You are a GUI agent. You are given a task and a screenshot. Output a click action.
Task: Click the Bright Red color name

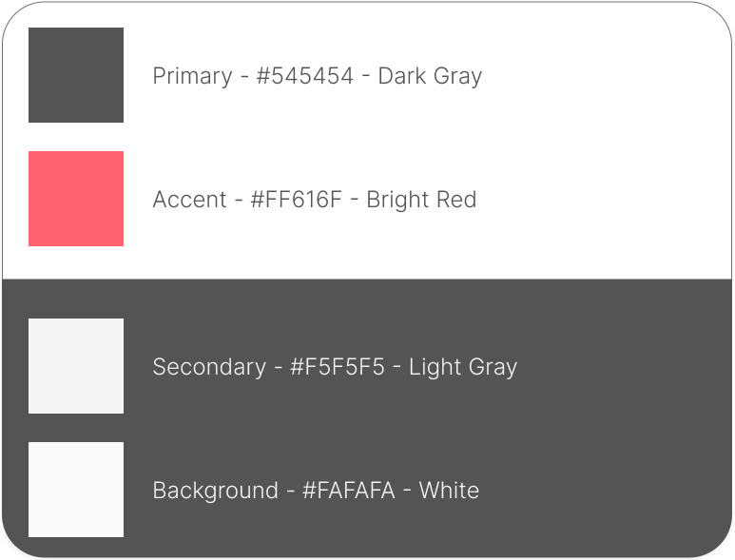click(421, 200)
